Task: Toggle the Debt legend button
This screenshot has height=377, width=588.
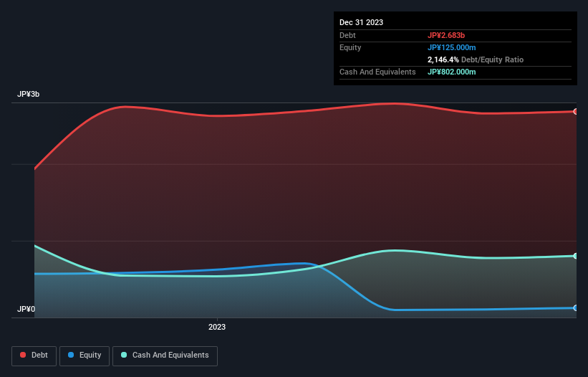Action: coord(34,355)
